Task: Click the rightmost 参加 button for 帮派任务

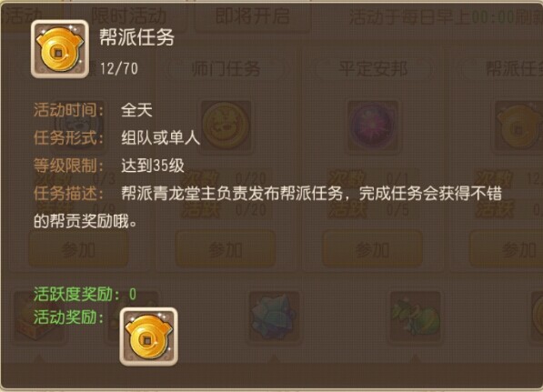Action: [x=507, y=250]
